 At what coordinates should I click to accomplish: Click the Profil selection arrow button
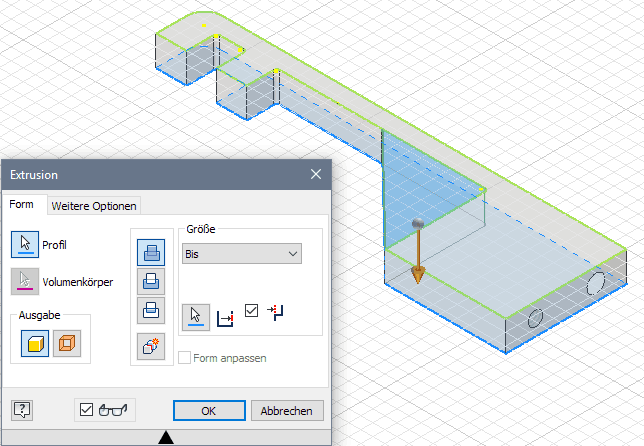tap(24, 243)
